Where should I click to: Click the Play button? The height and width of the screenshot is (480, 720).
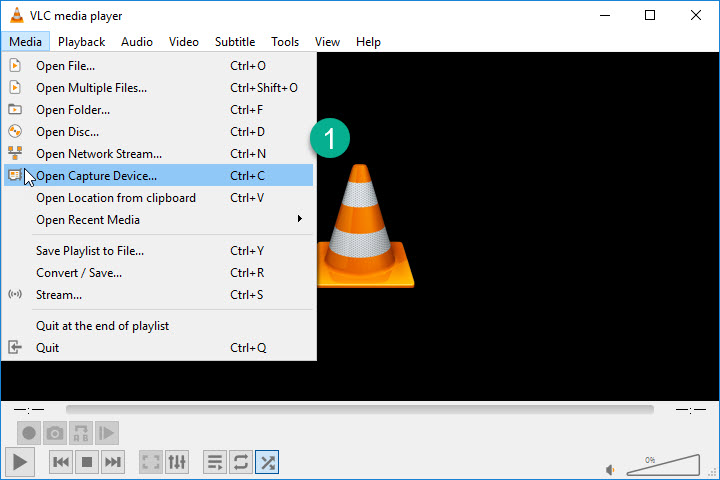(20, 462)
